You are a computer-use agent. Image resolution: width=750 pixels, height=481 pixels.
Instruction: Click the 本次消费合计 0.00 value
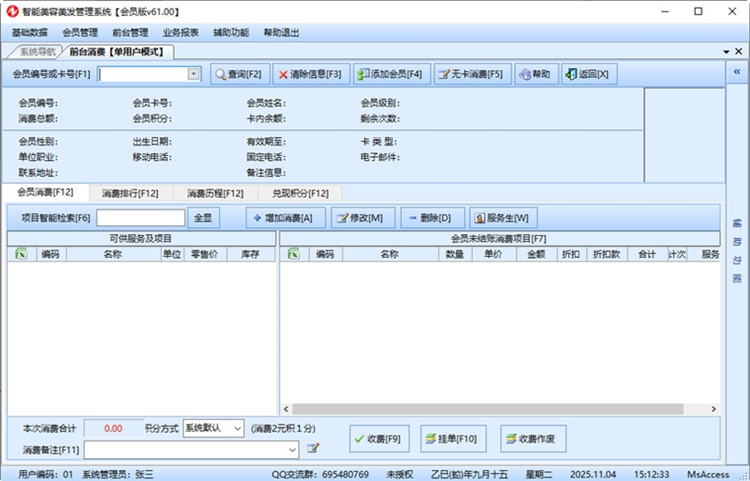[x=113, y=428]
